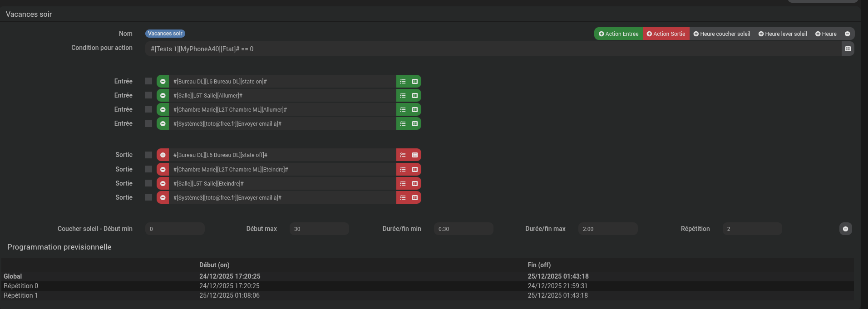The width and height of the screenshot is (868, 309).
Task: Remove the Chambre Marie Eteindre exit action
Action: (x=163, y=169)
